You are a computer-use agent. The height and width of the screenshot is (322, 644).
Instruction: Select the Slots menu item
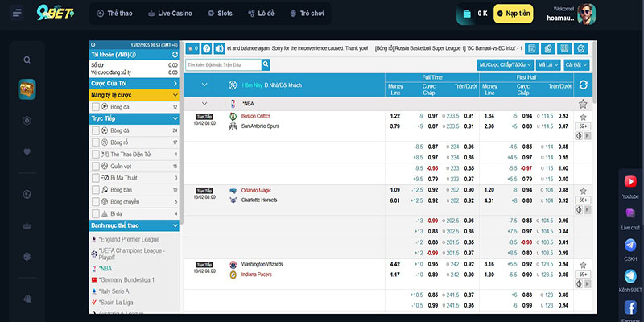(220, 14)
